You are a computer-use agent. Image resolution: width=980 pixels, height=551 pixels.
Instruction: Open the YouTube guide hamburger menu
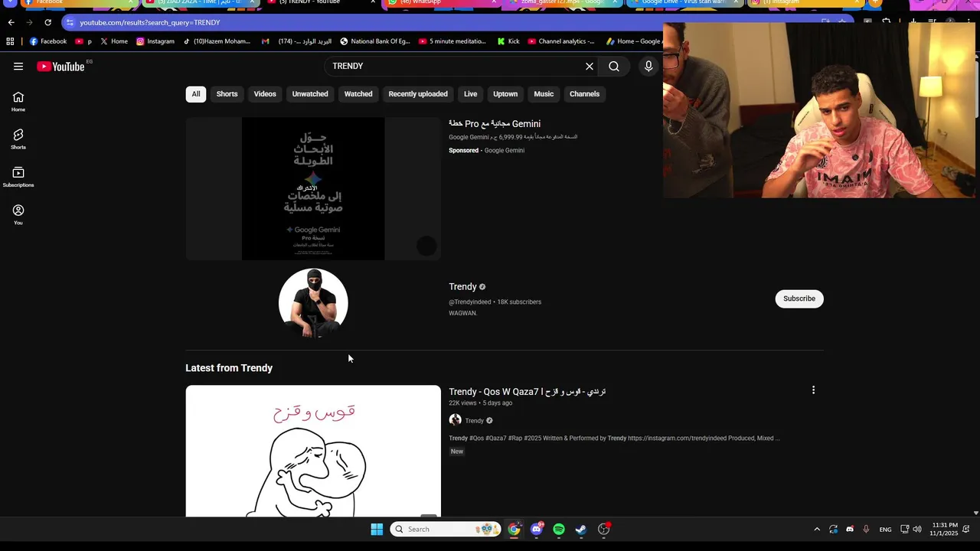pyautogui.click(x=18, y=67)
